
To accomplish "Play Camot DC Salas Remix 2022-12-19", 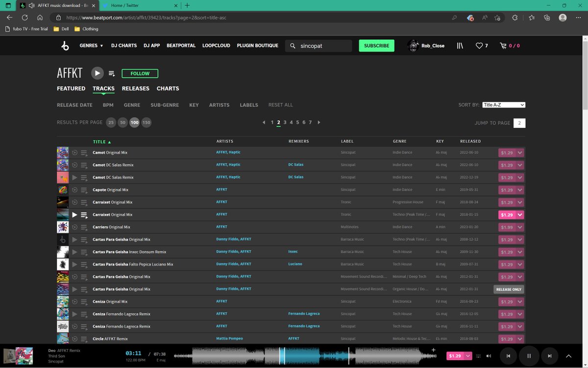I will coord(74,178).
